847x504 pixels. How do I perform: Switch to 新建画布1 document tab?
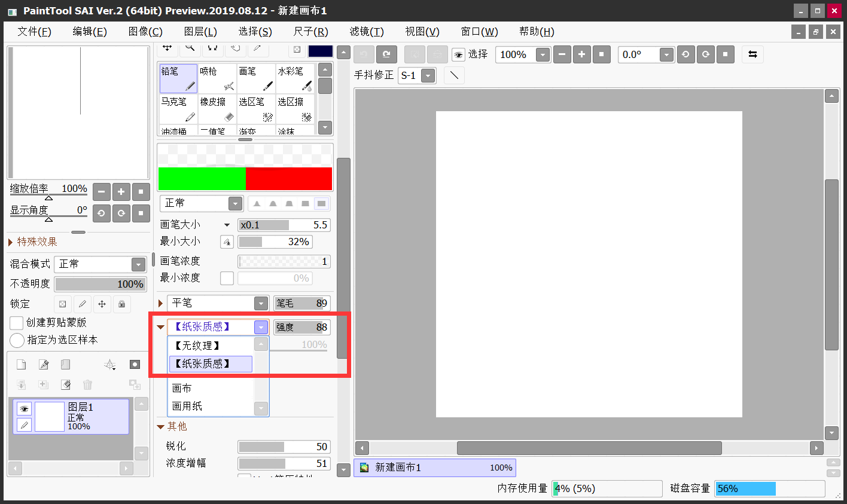(435, 468)
